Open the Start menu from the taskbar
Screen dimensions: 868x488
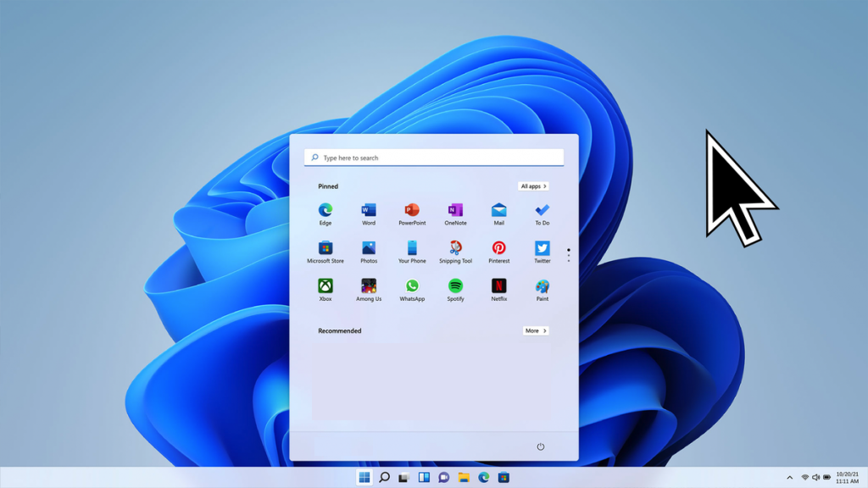[364, 477]
